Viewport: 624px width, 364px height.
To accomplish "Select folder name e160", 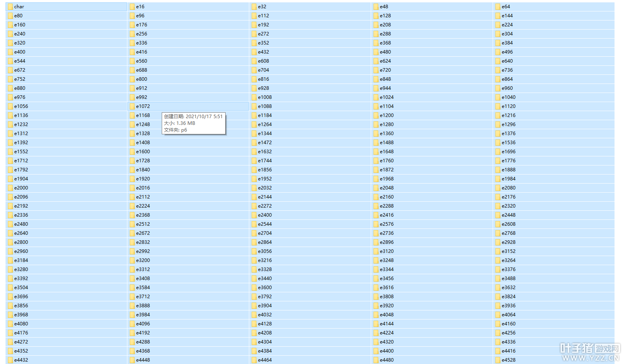I will (x=20, y=25).
